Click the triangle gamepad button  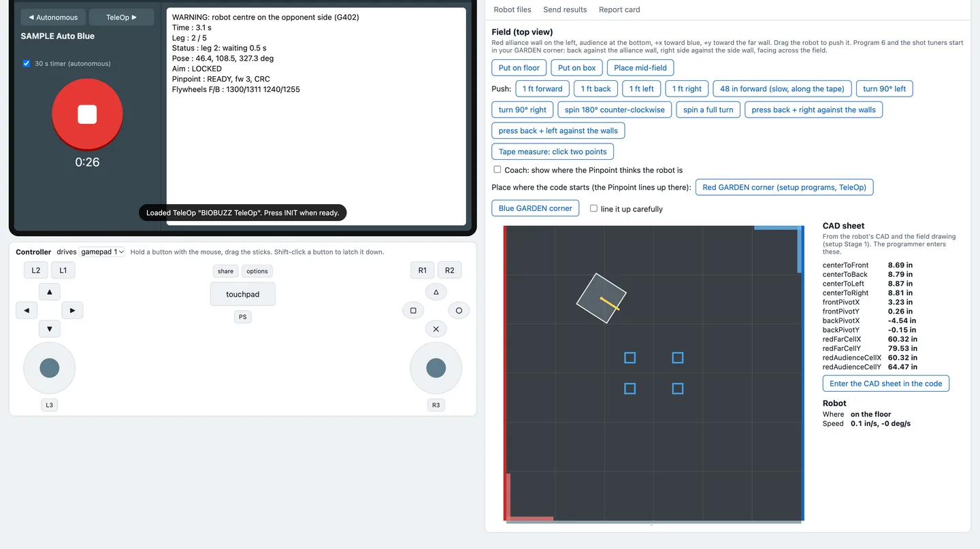pyautogui.click(x=436, y=292)
